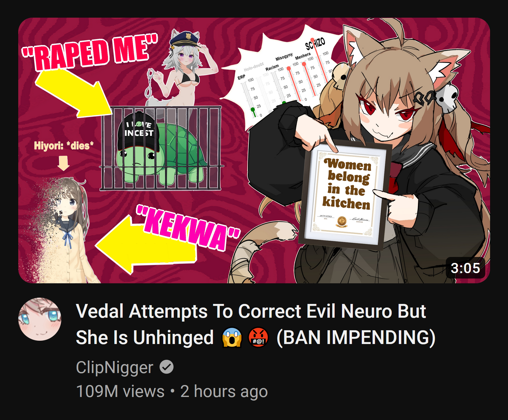
Task: Click the 3:05 duration badge on the thumbnail
Action: [x=465, y=268]
